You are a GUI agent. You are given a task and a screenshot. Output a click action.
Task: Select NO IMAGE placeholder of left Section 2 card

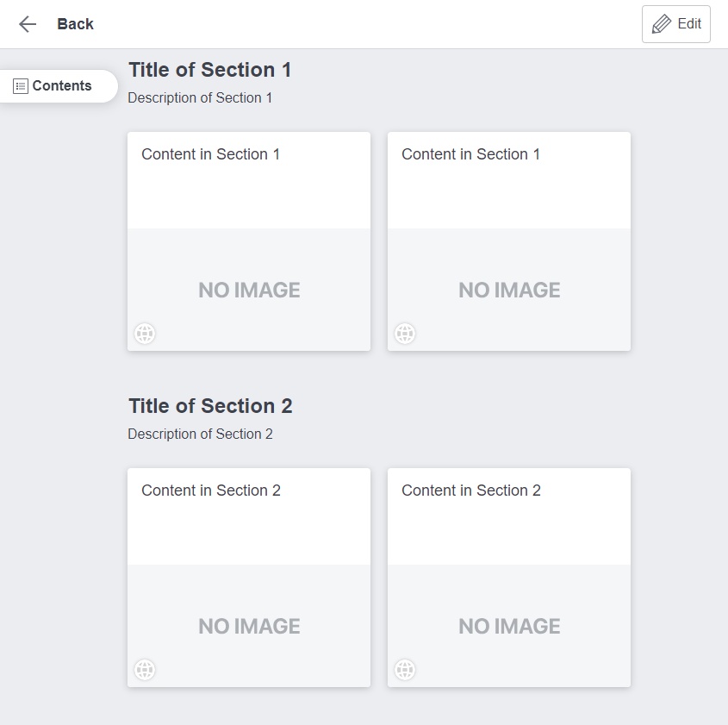click(x=249, y=627)
